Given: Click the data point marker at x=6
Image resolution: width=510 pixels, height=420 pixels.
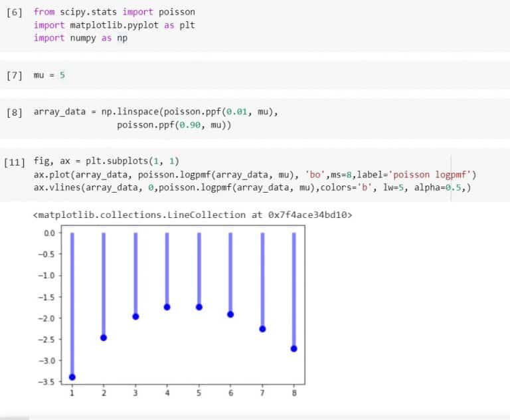Looking at the screenshot, I should coord(230,314).
